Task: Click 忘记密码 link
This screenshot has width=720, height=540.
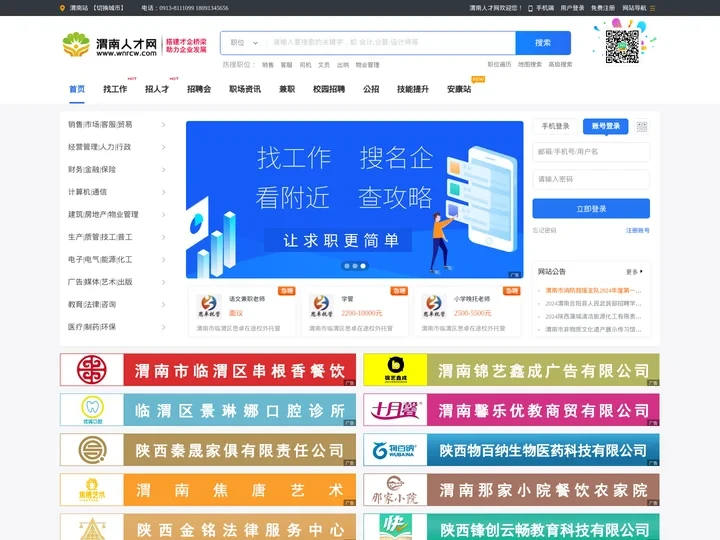Action: (544, 231)
